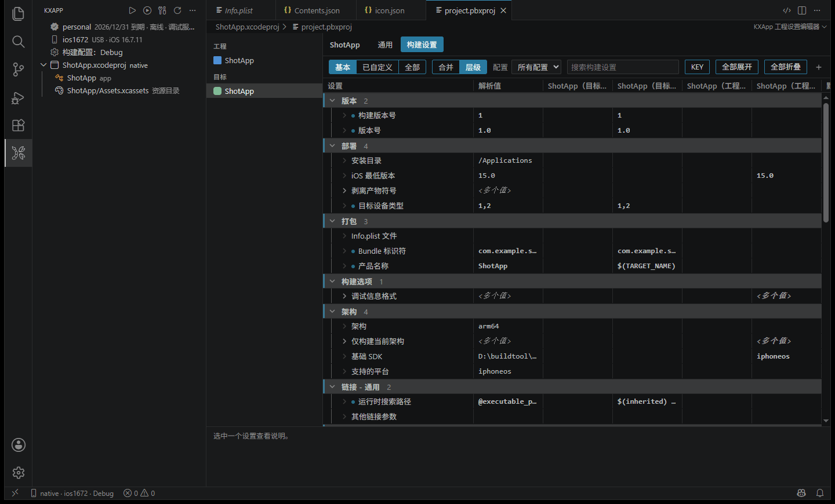Viewport: 835px width, 504px height.
Task: Collapse ShotApp.xcodeproj tree node
Action: pyautogui.click(x=43, y=65)
